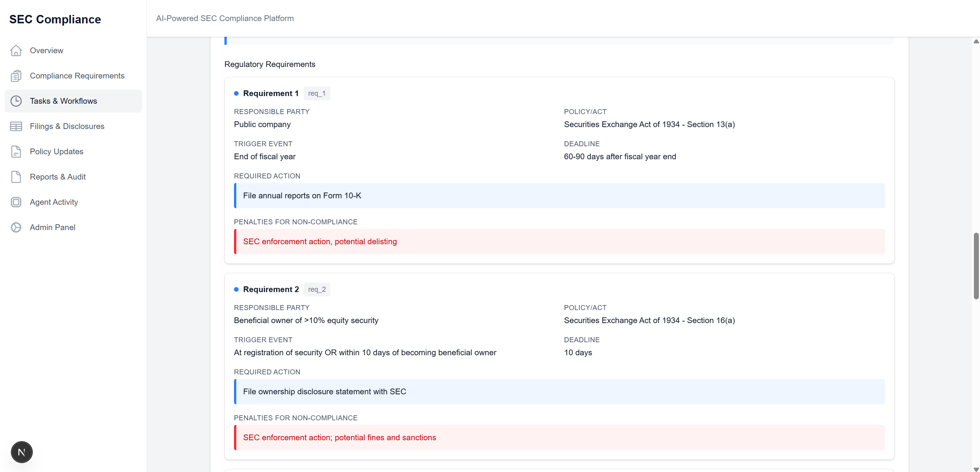This screenshot has height=472, width=980.
Task: Click the req_1 identifier badge
Action: [317, 93]
